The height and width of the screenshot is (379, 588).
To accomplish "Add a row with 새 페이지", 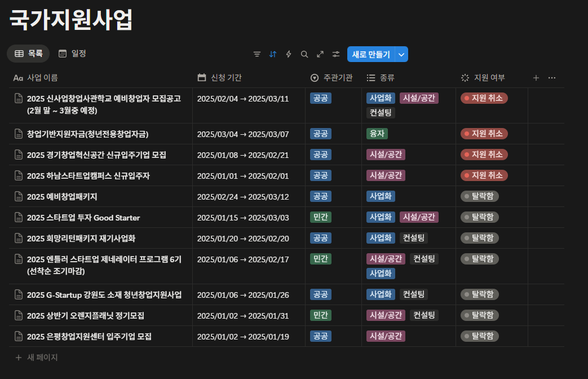I will (x=37, y=357).
